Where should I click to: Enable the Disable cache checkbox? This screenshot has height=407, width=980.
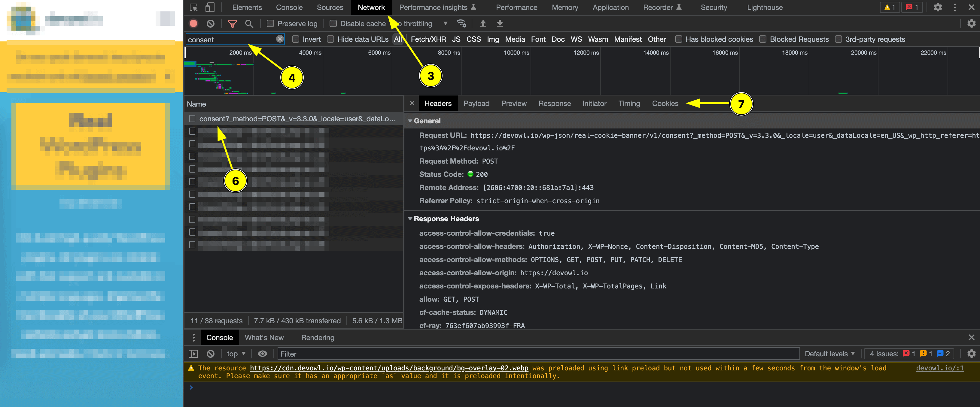click(x=333, y=23)
